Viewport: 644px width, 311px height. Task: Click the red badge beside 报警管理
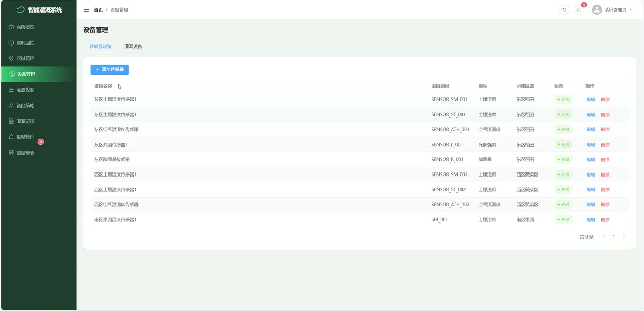coord(41,142)
